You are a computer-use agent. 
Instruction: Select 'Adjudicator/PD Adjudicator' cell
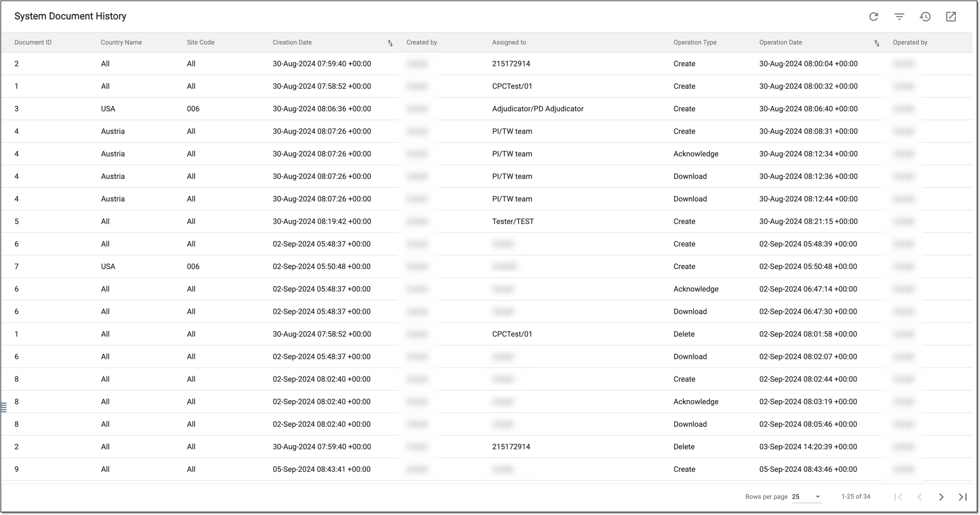tap(538, 109)
